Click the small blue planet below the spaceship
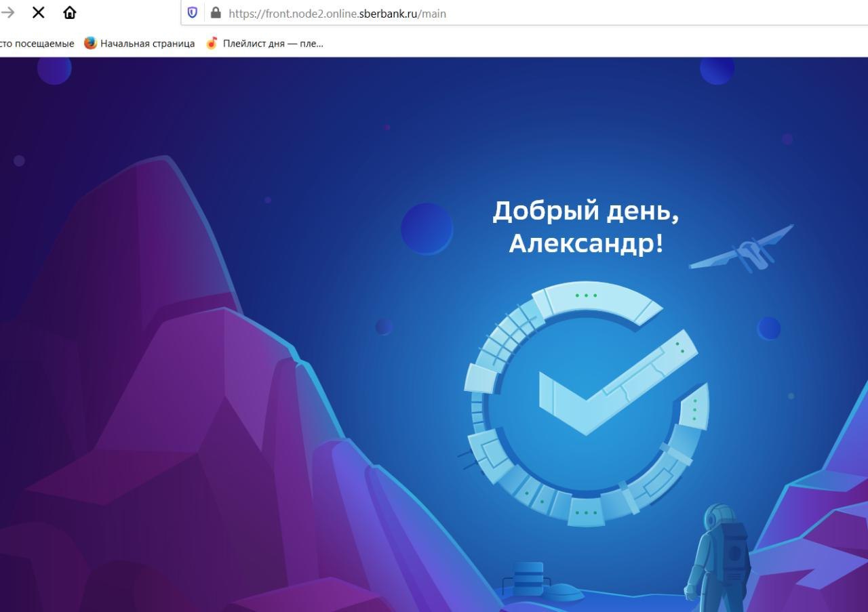The width and height of the screenshot is (868, 612). point(769,328)
